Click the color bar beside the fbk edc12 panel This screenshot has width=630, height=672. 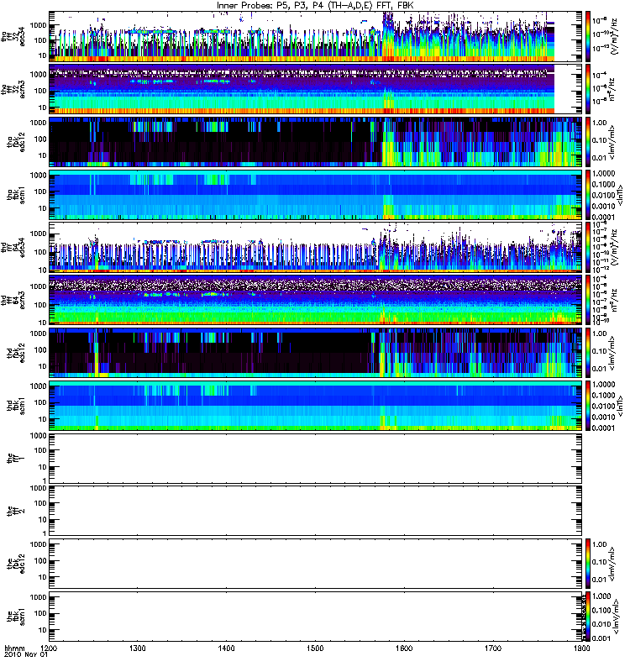coord(588,564)
